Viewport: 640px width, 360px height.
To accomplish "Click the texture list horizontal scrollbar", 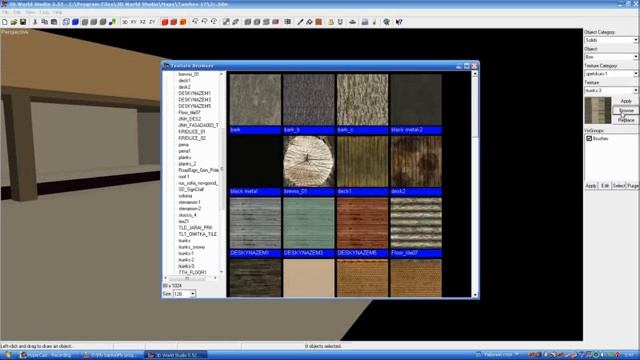I will (x=191, y=278).
